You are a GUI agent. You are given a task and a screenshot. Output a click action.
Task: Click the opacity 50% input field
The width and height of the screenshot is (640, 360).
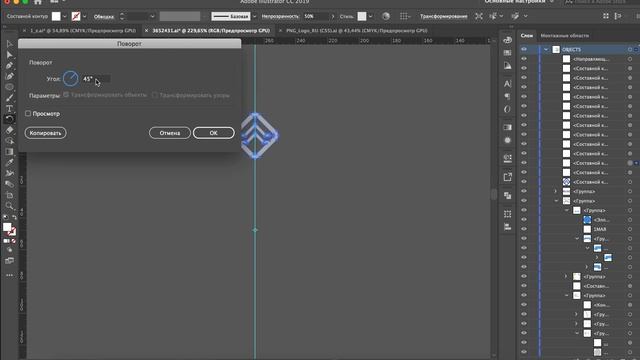tap(316, 16)
